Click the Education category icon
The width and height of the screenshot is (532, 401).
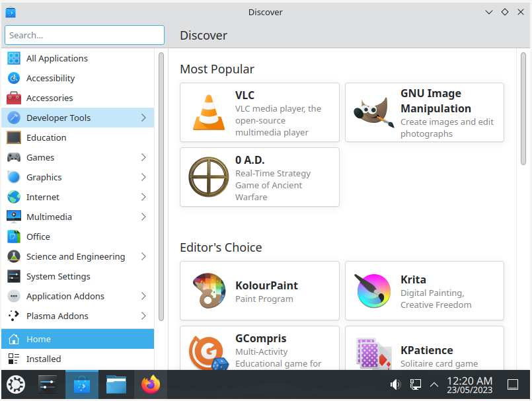(x=15, y=137)
